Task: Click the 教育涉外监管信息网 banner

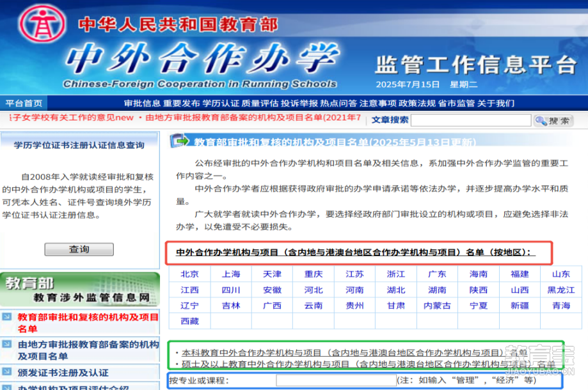Action: click(80, 290)
